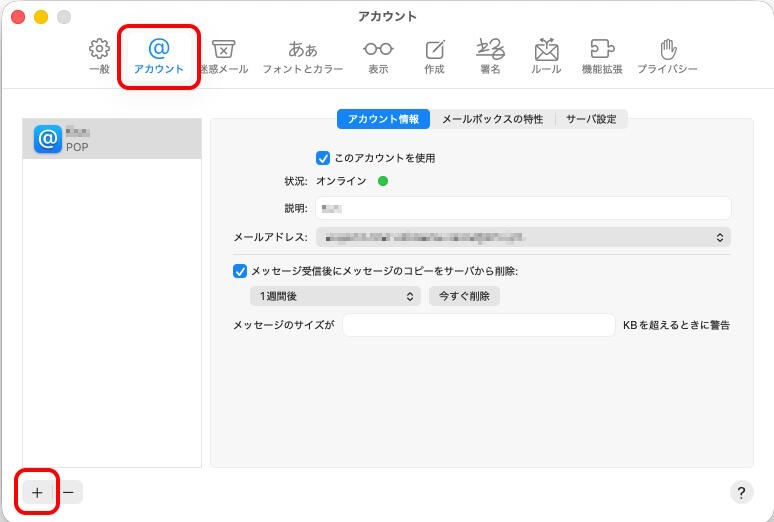Viewport: 774px width, 522px height.
Task: Open the 署名 (Signatures) preferences
Action: pos(490,56)
